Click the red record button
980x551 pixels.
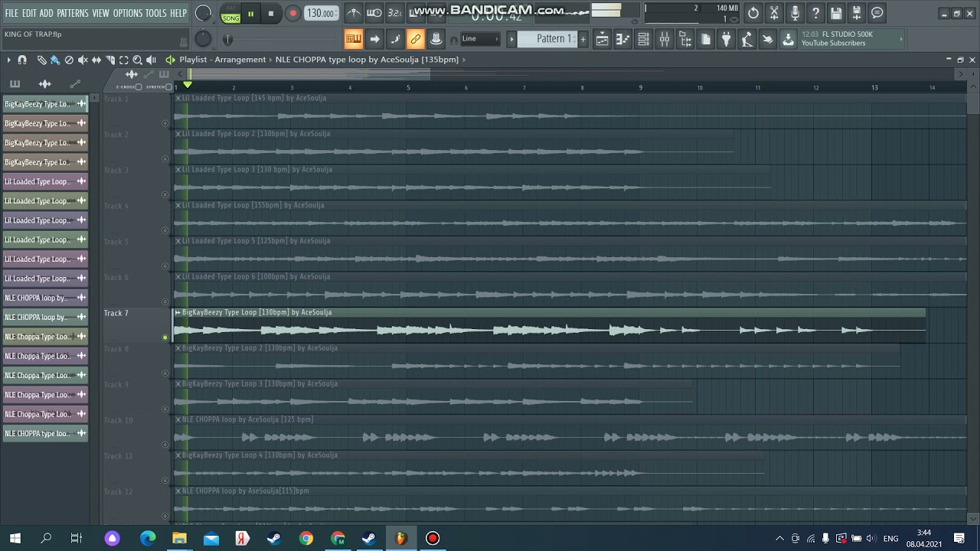pyautogui.click(x=292, y=13)
